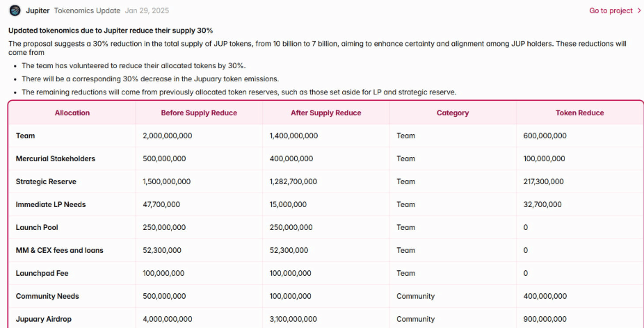Click the chevron arrow beside Go to project
The width and height of the screenshot is (644, 328).
639,10
